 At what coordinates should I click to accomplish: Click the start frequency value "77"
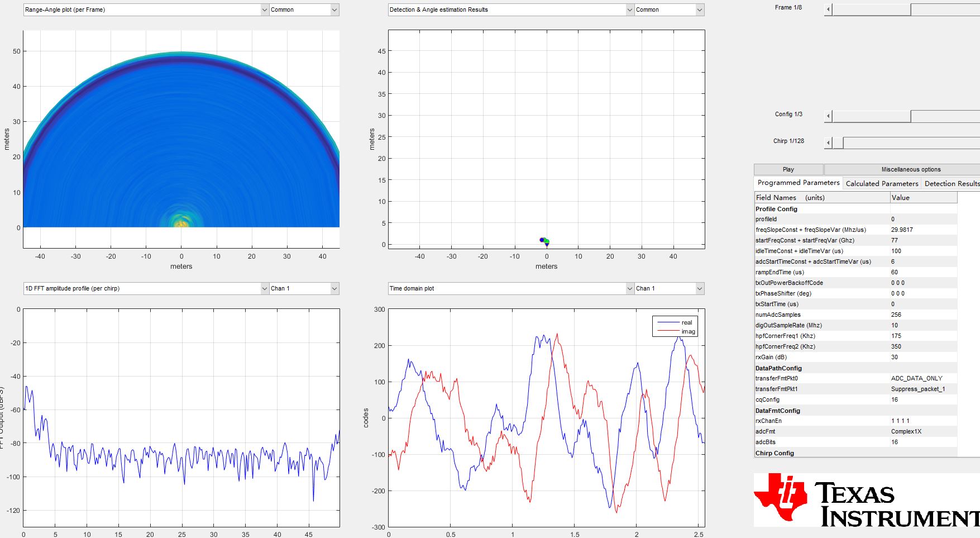895,240
